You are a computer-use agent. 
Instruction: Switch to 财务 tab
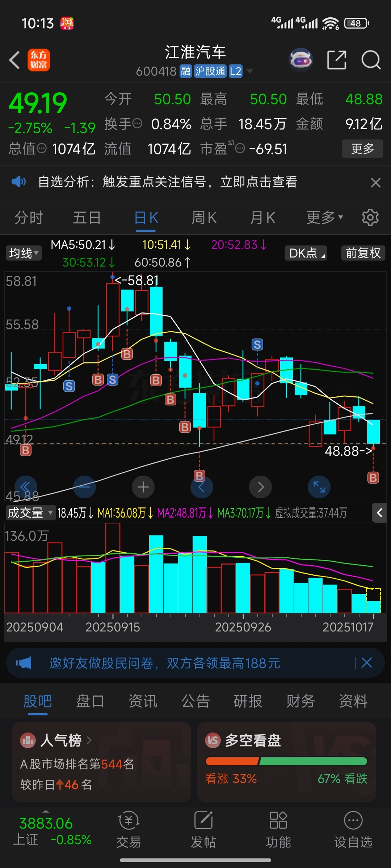pyautogui.click(x=301, y=701)
